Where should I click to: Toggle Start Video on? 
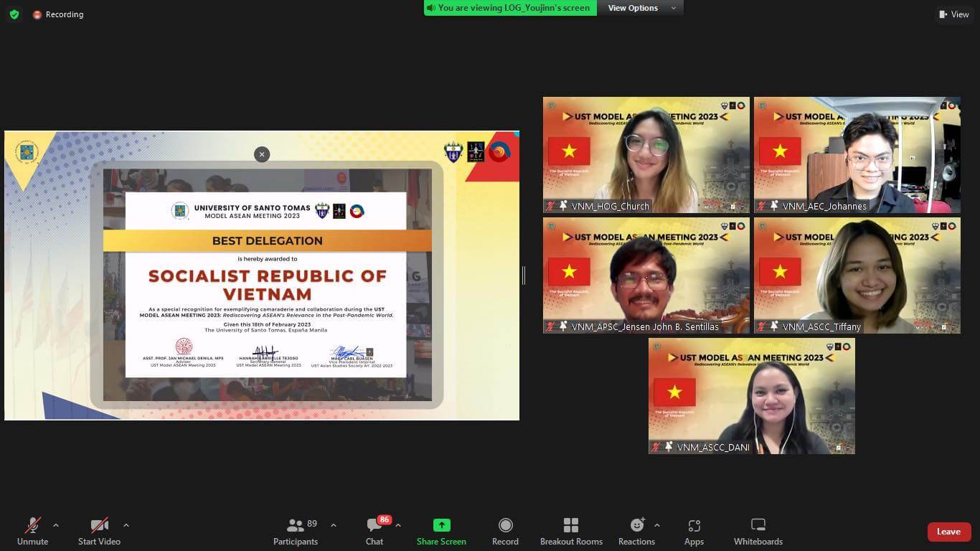[x=99, y=532]
